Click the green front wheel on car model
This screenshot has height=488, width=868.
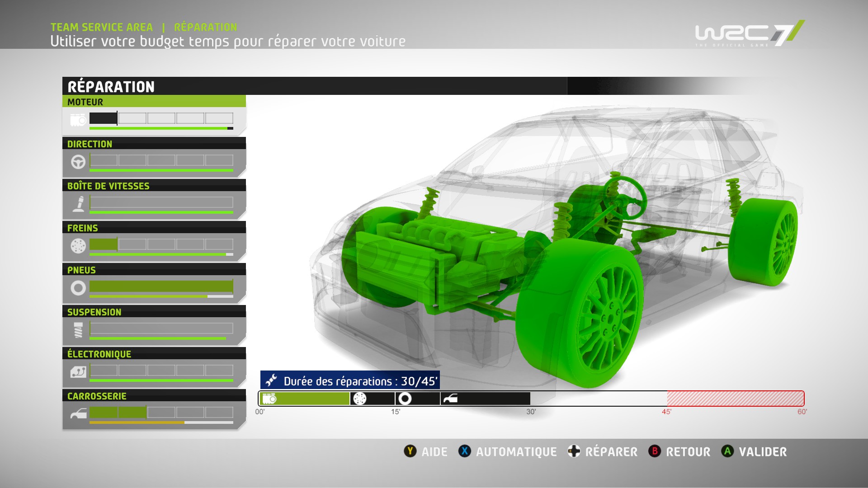coord(580,313)
